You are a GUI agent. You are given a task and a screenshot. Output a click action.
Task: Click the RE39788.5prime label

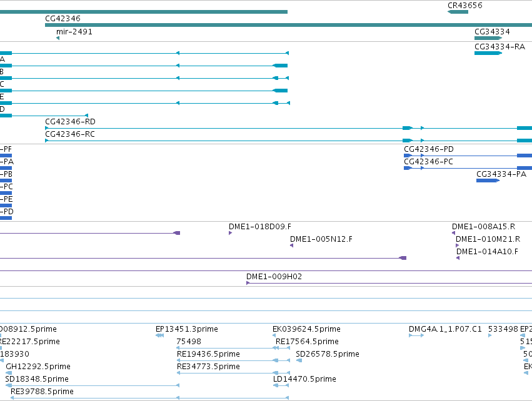click(42, 392)
